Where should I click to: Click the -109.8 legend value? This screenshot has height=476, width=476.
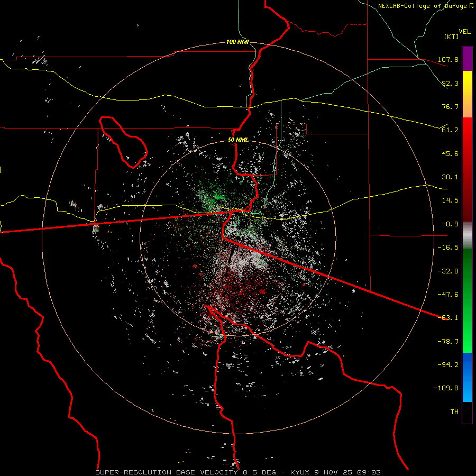(446, 388)
